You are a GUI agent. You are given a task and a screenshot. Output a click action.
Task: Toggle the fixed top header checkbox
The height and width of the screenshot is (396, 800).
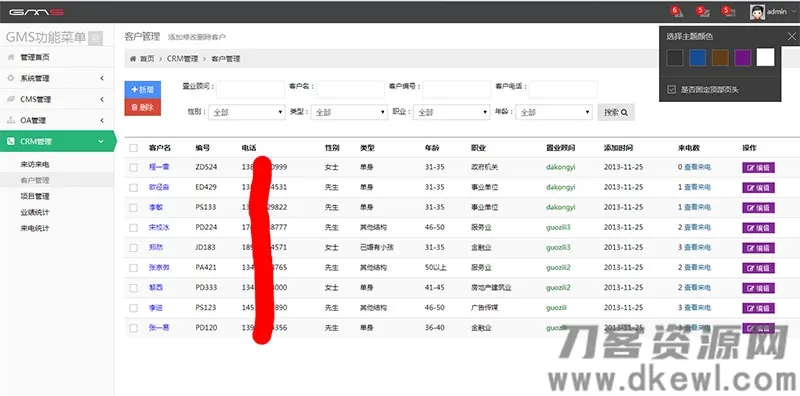coord(672,90)
